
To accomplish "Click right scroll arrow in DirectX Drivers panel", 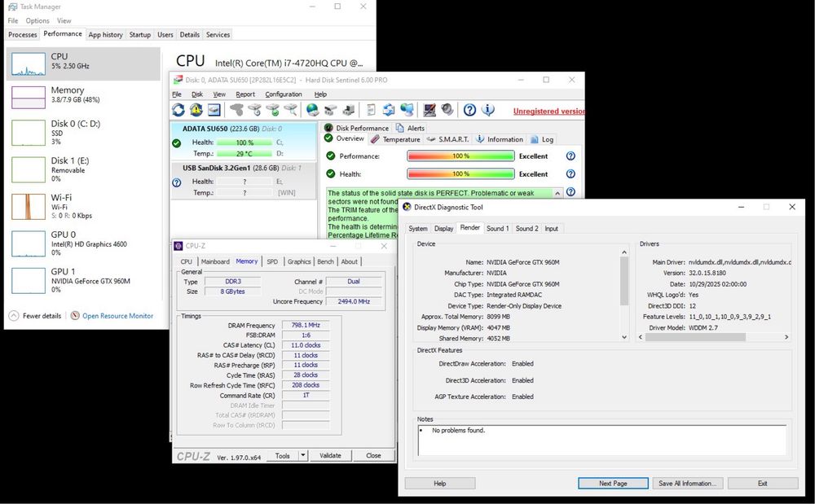I will (x=786, y=337).
